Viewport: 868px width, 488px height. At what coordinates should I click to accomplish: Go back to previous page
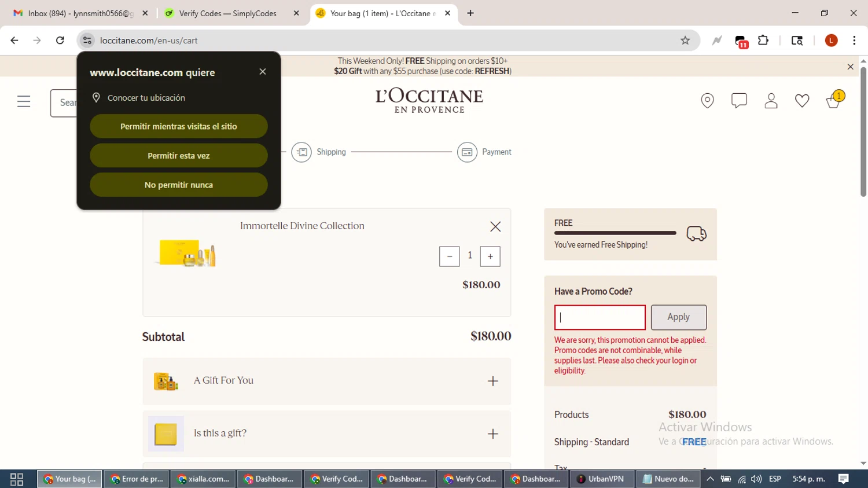14,41
